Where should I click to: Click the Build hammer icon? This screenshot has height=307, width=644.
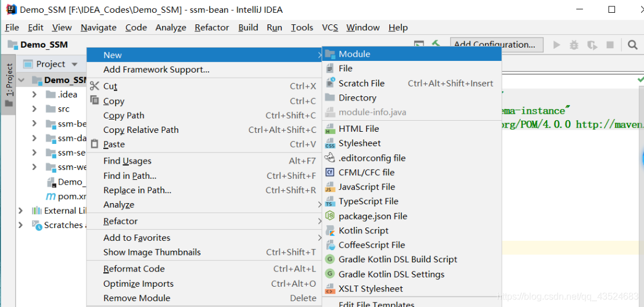tap(436, 44)
